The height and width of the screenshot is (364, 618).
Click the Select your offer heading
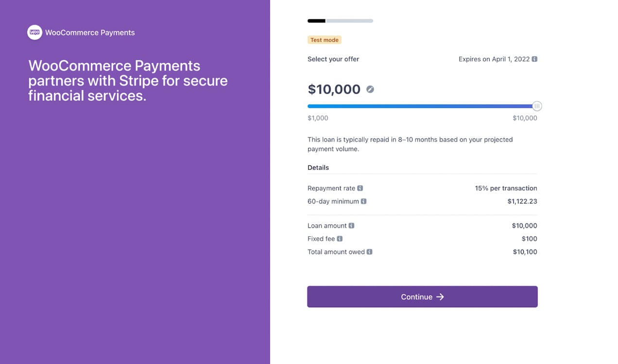[x=333, y=59]
